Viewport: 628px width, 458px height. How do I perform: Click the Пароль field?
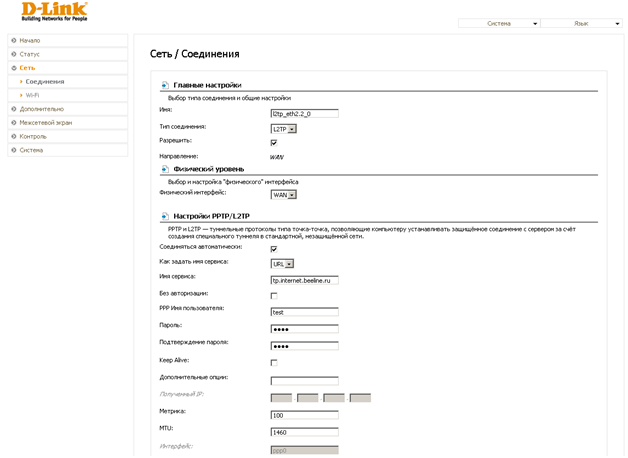coord(304,329)
